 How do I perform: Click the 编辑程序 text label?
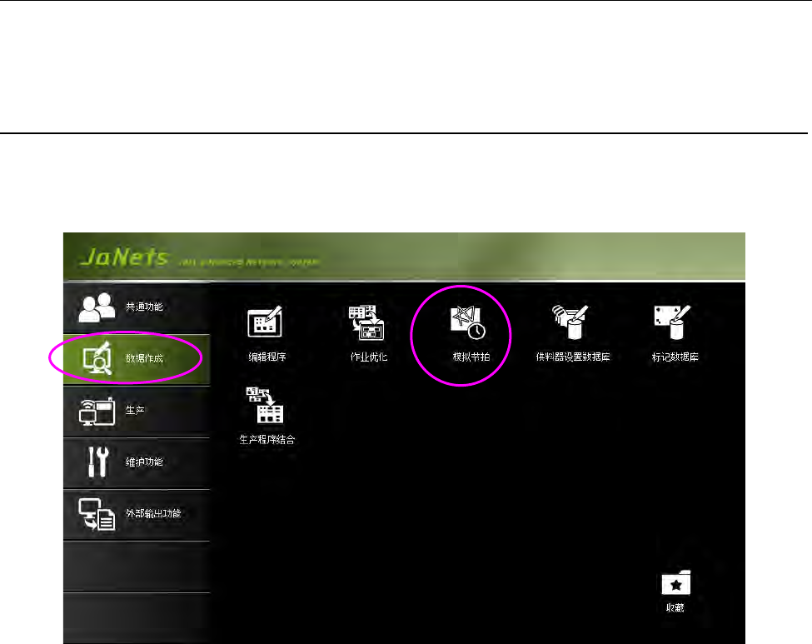coord(267,357)
